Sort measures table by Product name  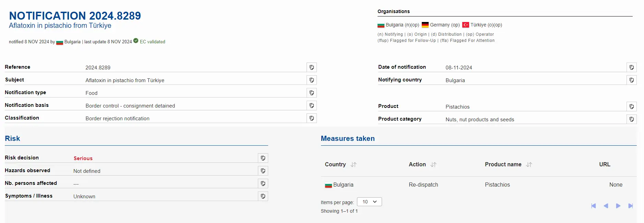point(529,165)
